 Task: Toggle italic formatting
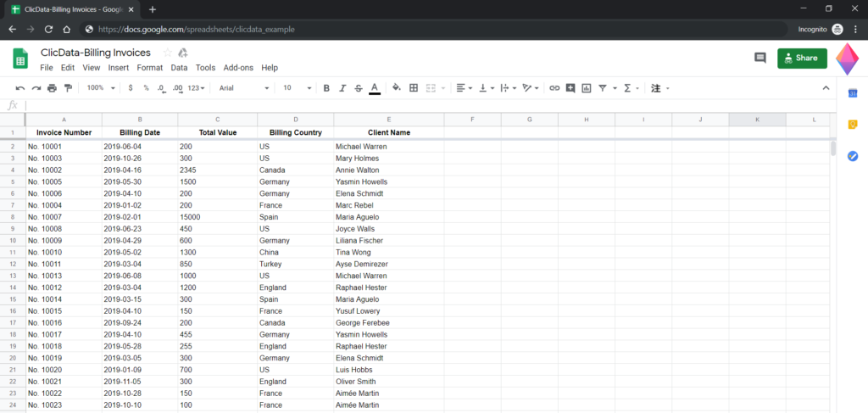click(x=342, y=87)
